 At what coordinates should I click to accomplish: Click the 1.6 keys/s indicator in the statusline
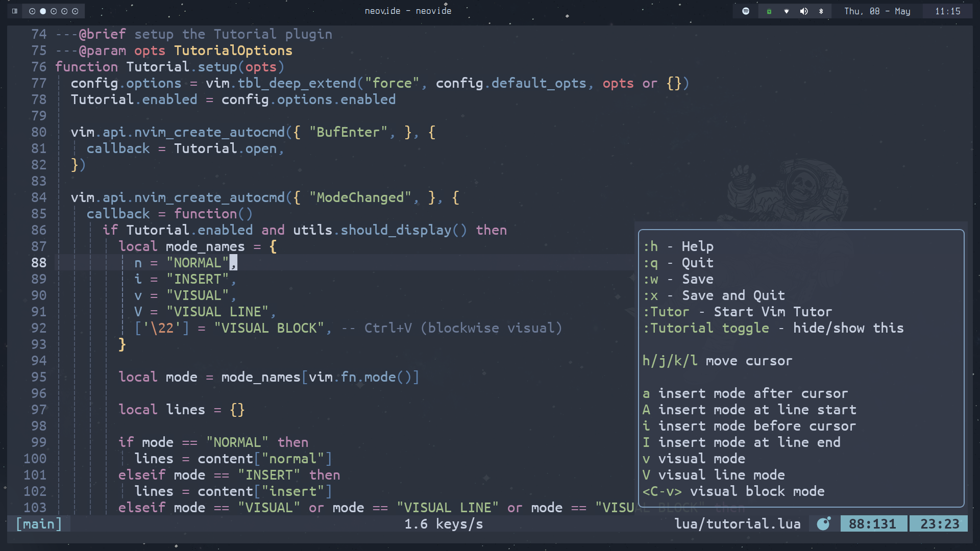coord(444,524)
